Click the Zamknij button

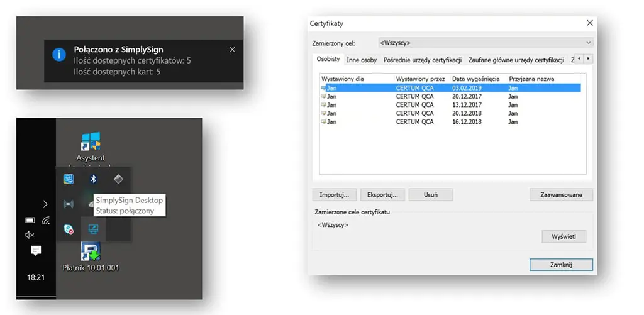pyautogui.click(x=561, y=265)
